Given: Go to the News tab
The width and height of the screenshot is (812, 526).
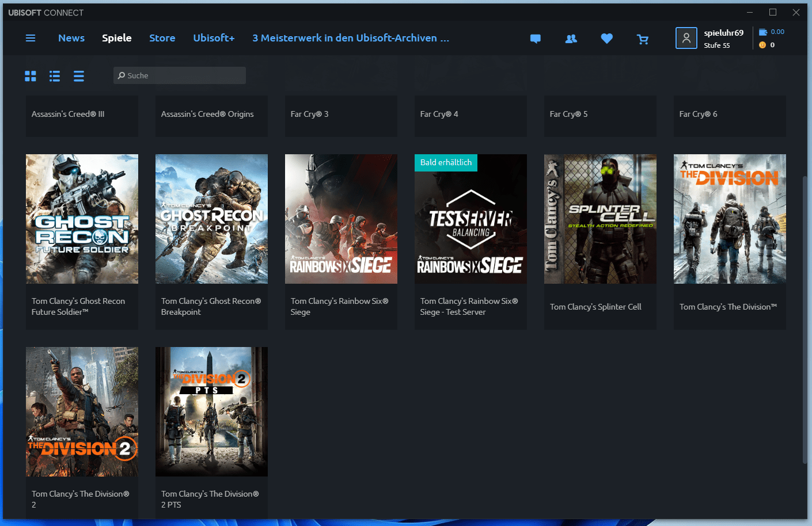Looking at the screenshot, I should click(x=71, y=38).
